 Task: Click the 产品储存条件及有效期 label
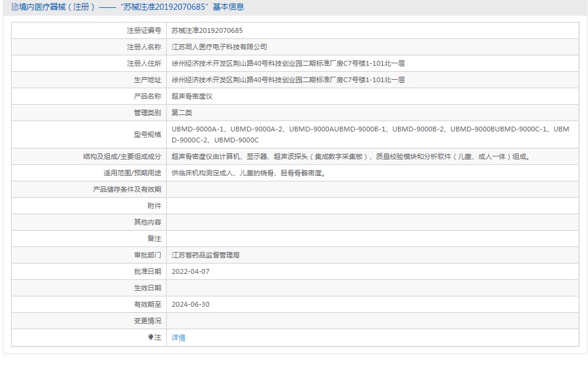click(127, 190)
